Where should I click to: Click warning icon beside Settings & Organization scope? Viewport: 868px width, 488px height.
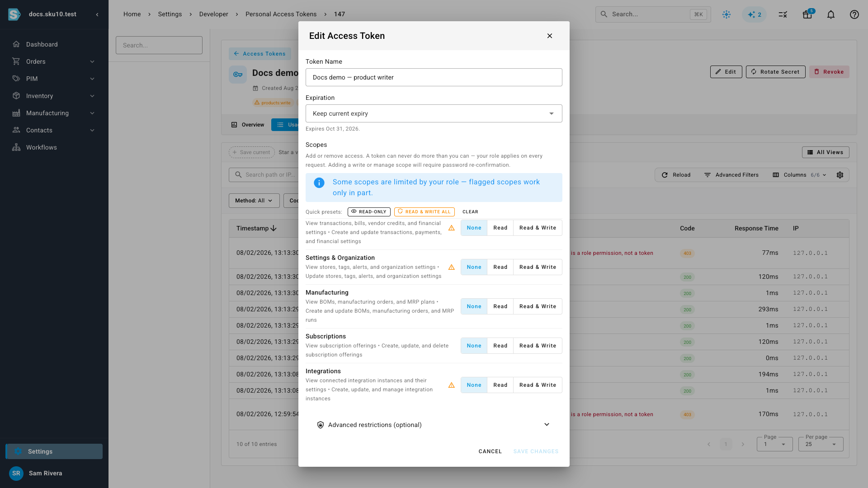[x=451, y=267]
